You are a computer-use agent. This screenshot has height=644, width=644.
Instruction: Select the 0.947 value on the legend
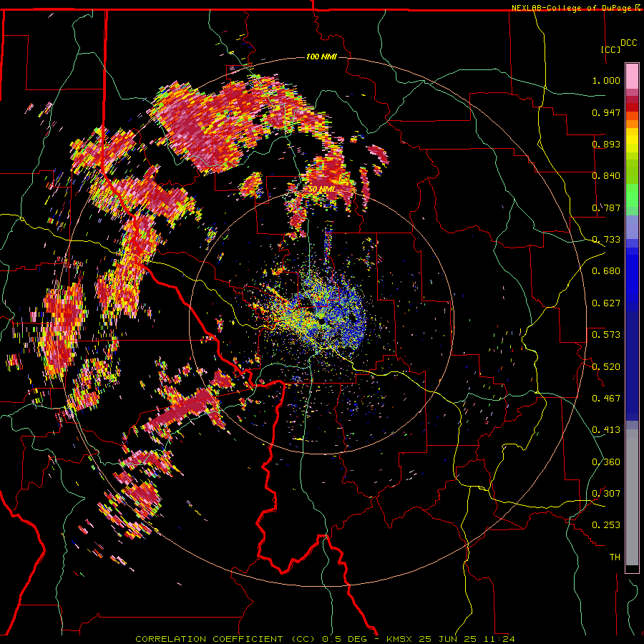(606, 112)
